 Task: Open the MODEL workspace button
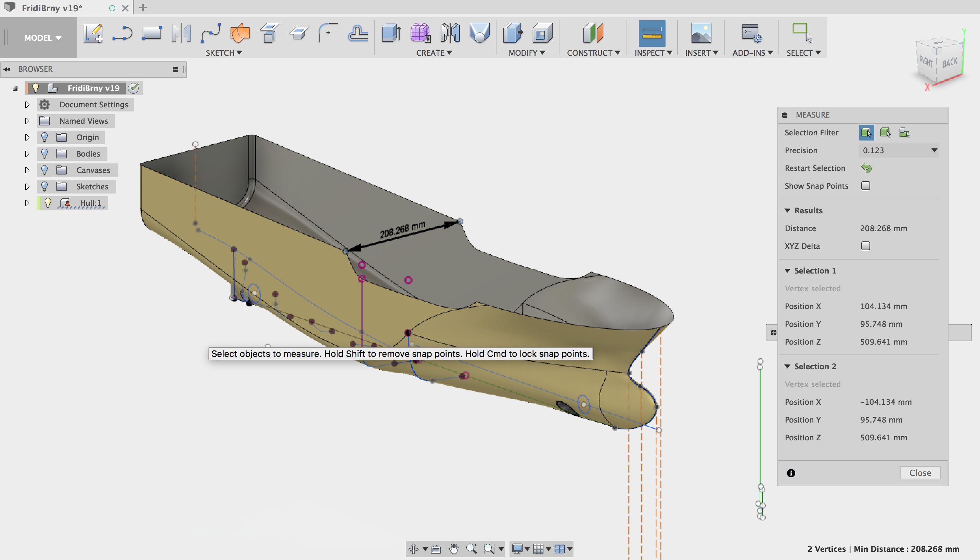(42, 38)
